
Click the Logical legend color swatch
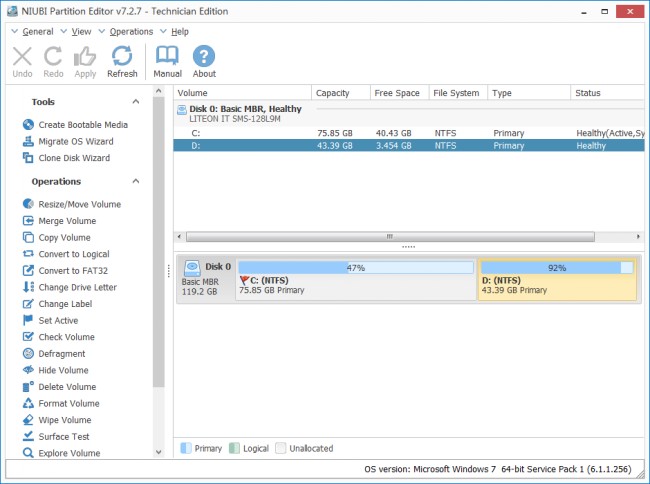[x=234, y=448]
